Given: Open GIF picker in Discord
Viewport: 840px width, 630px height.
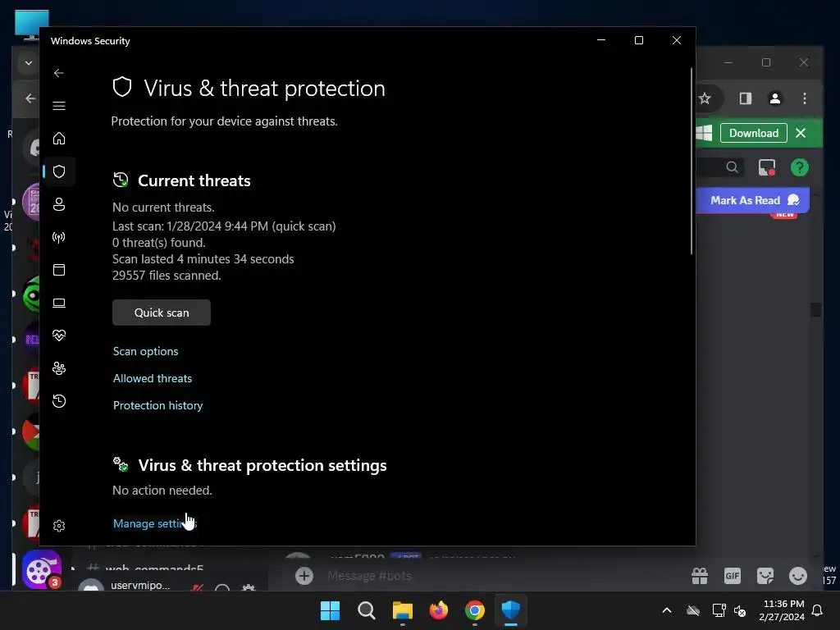Looking at the screenshot, I should tap(733, 576).
